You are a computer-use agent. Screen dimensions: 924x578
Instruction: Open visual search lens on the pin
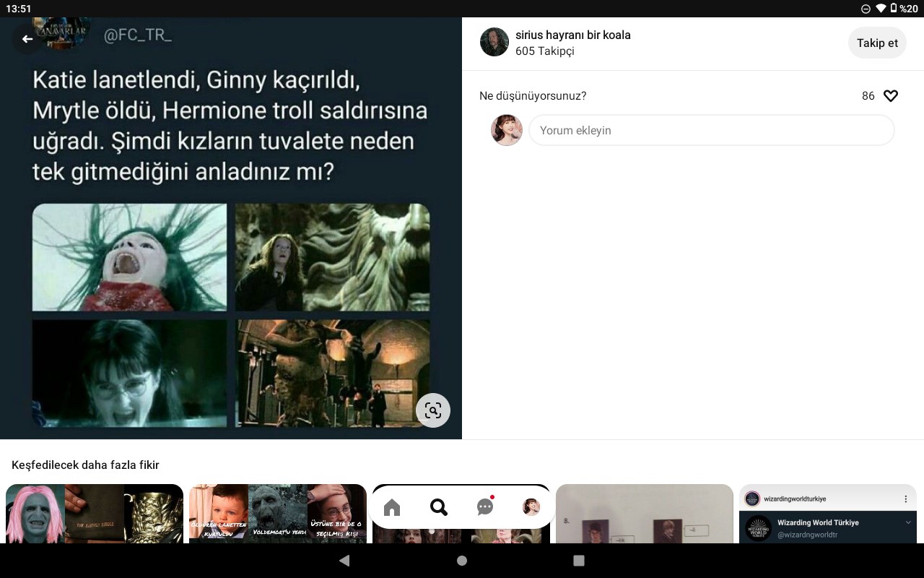click(433, 410)
